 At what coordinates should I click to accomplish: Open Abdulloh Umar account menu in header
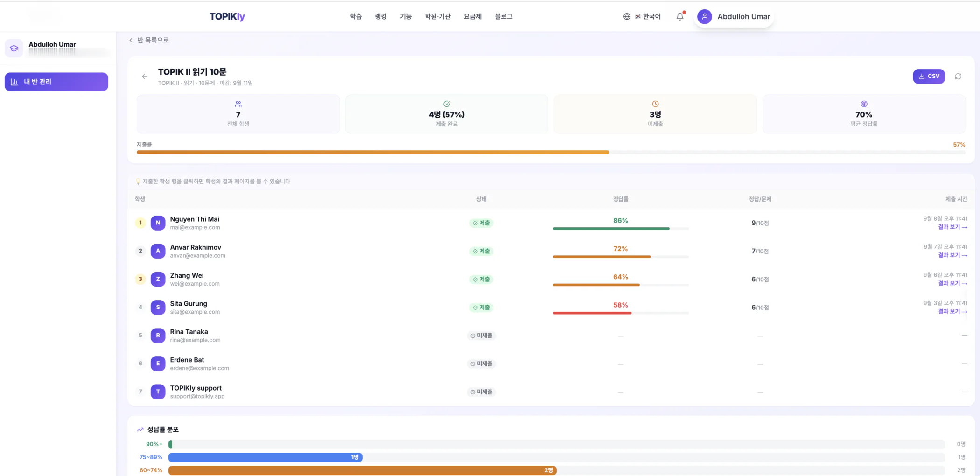coord(734,16)
